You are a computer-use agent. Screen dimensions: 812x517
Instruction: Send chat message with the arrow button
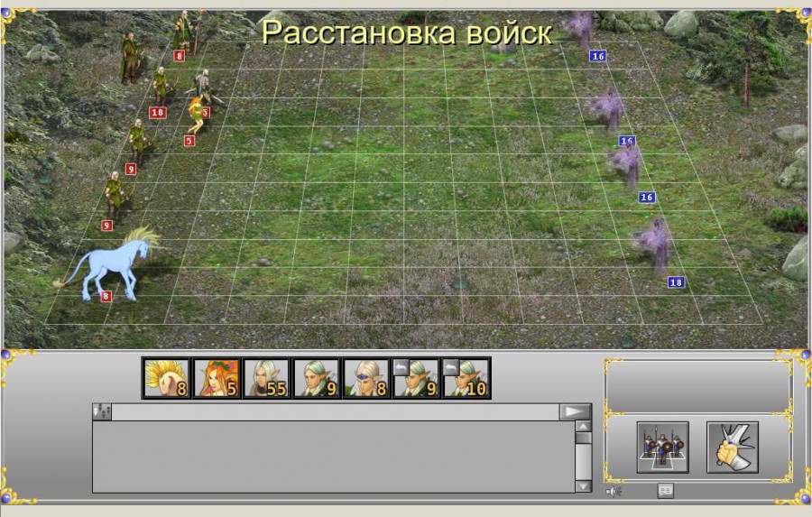coord(575,411)
